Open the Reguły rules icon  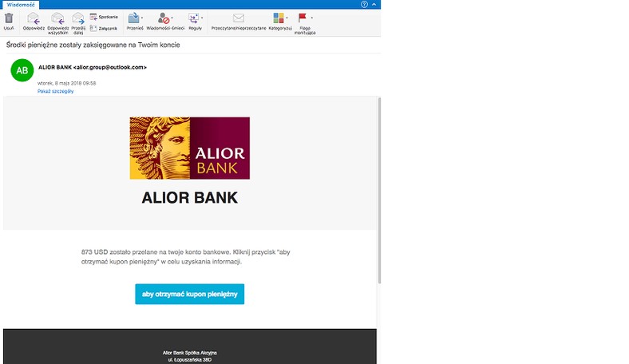click(194, 18)
